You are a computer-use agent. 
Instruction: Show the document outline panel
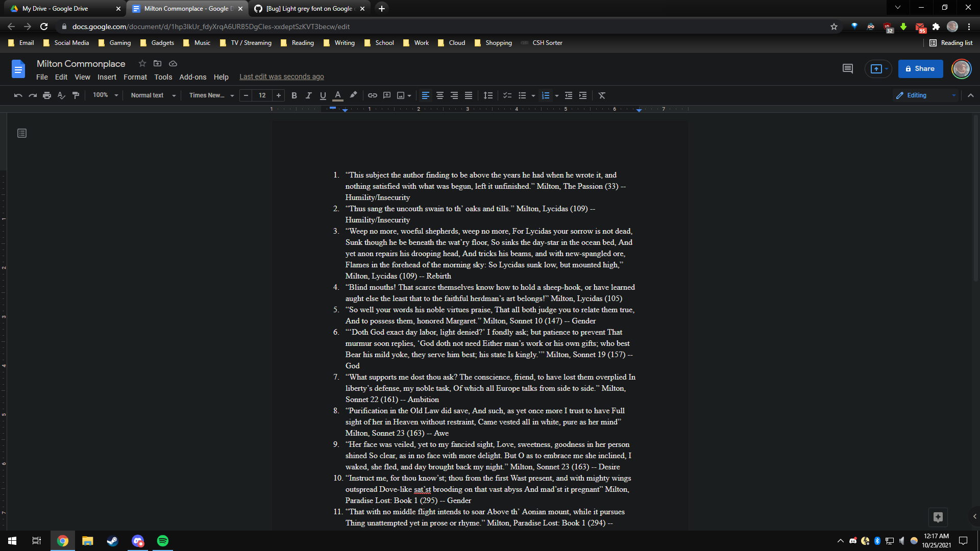[21, 133]
